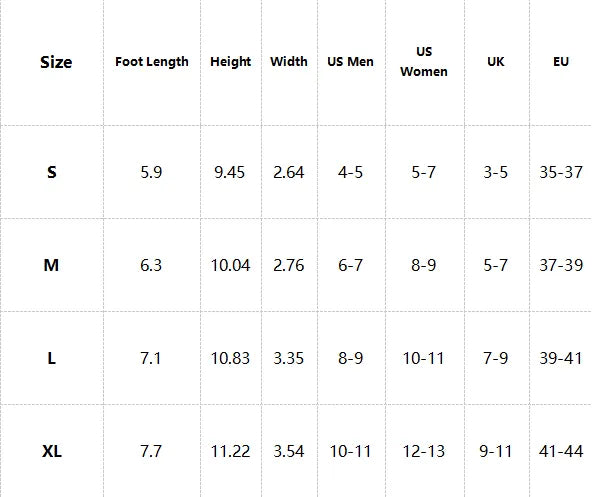Select the 5.9 foot length cell
The width and height of the screenshot is (592, 497).
[x=151, y=172]
